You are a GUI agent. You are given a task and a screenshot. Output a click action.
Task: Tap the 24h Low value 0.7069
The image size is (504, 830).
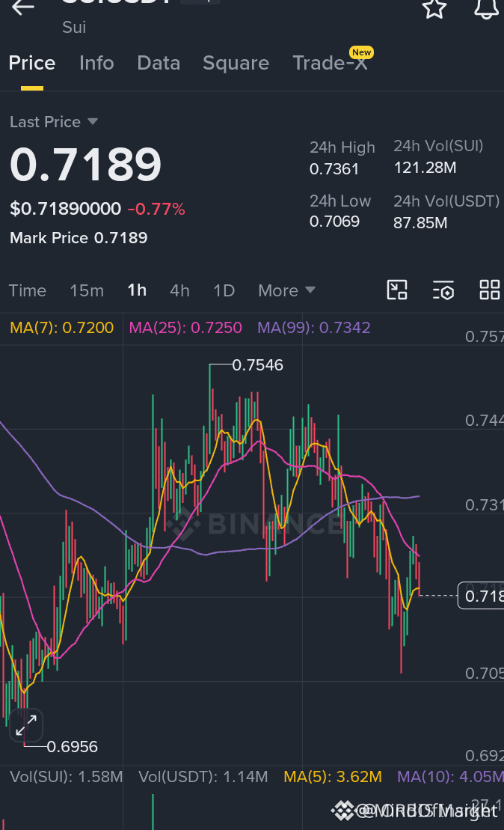[x=334, y=222]
